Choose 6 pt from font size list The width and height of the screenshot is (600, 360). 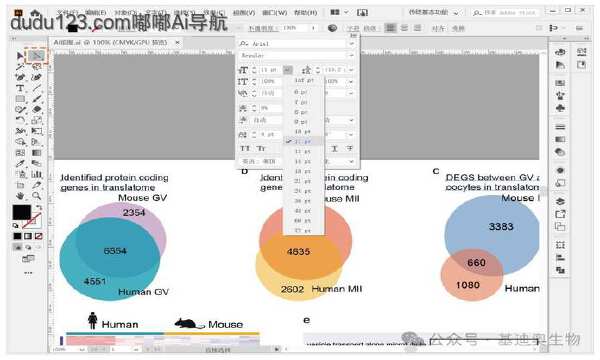[301, 92]
